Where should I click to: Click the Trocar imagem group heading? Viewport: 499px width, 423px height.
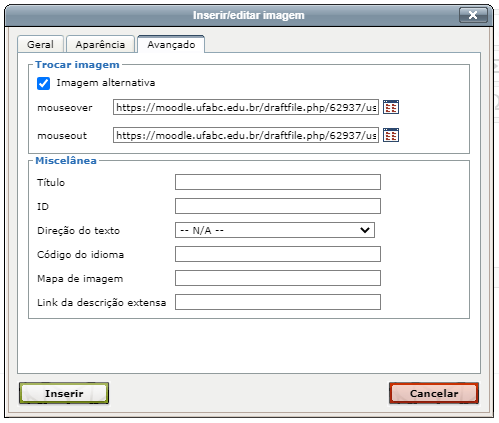pos(77,65)
